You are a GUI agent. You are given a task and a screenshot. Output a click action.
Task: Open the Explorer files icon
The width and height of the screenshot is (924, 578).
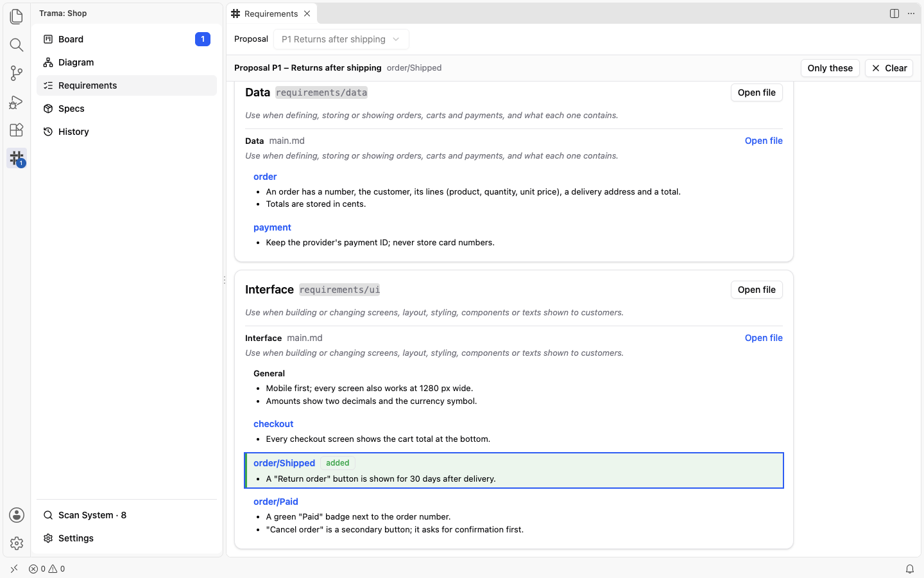coord(17,16)
